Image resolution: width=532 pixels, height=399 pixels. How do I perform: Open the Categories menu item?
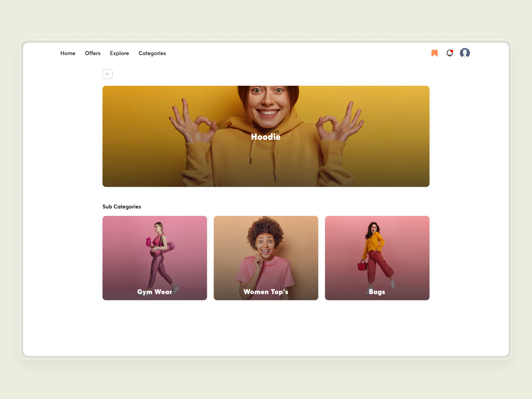click(152, 53)
